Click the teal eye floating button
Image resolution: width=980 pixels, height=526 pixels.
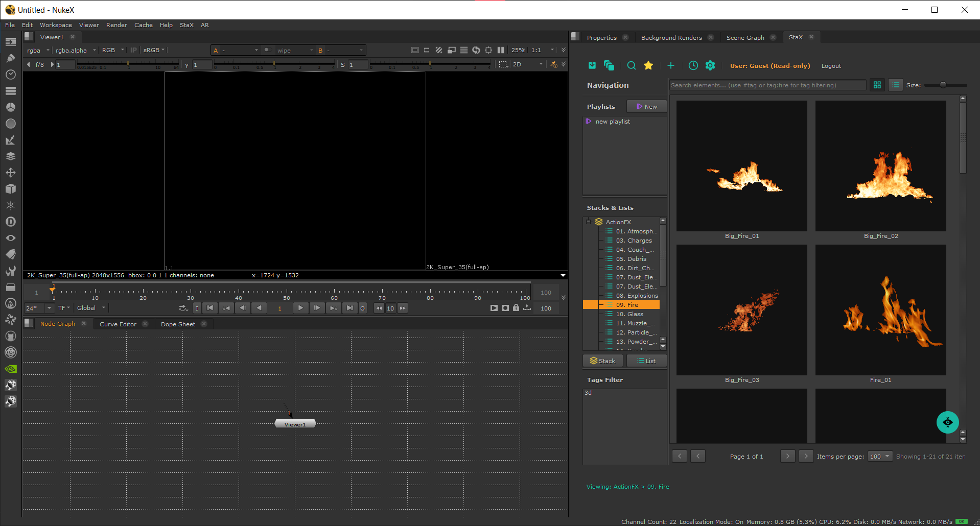tap(947, 422)
